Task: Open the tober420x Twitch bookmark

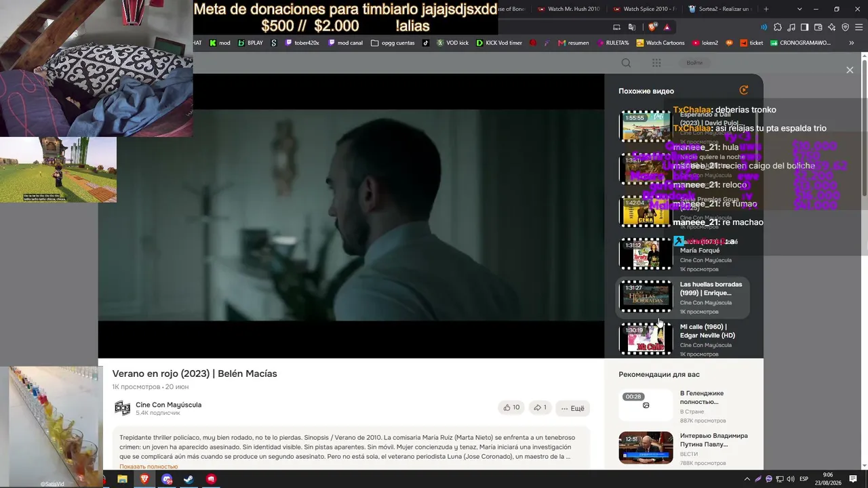Action: (302, 43)
